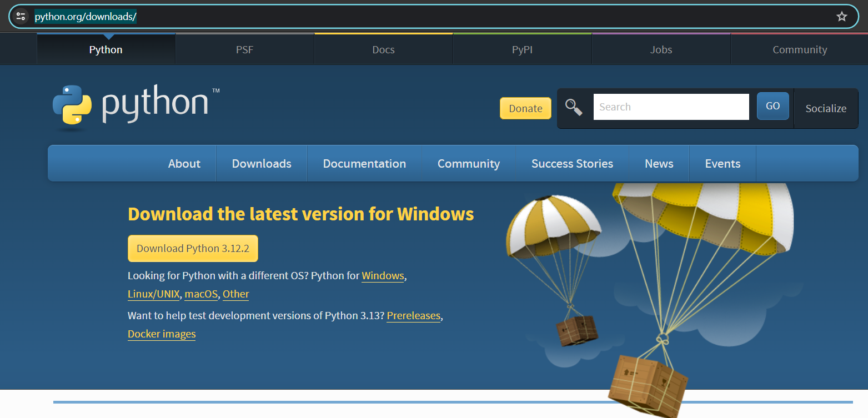The image size is (868, 418).
Task: Open the Events menu
Action: coord(723,164)
